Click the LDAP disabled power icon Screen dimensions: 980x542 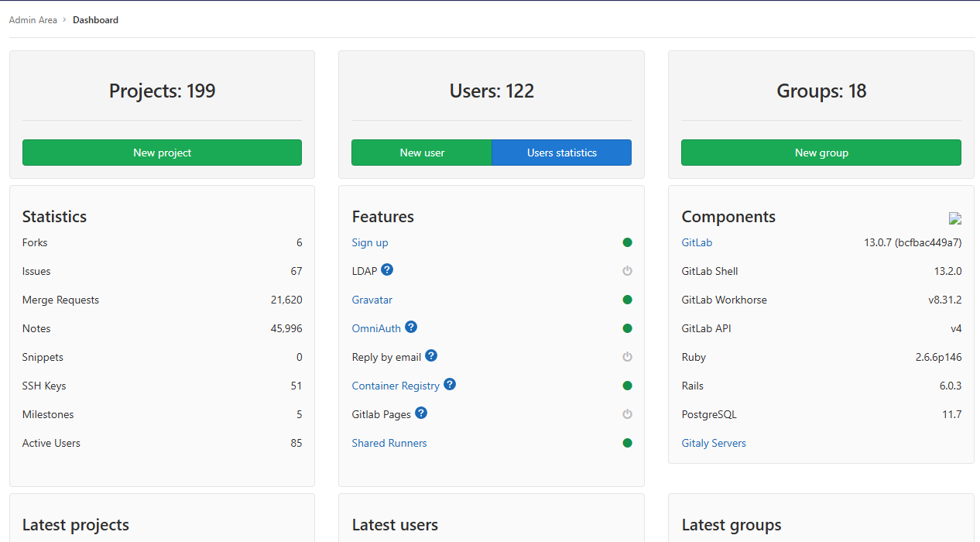pyautogui.click(x=628, y=271)
